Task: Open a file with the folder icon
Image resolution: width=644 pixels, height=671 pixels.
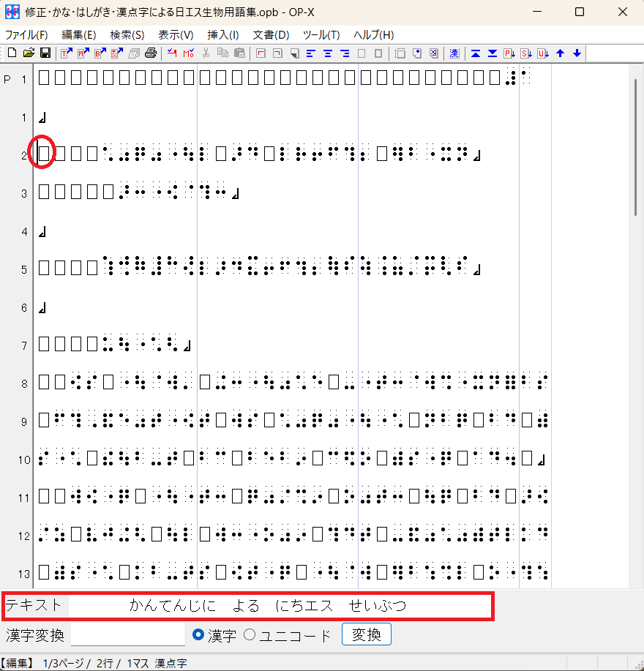Action: pyautogui.click(x=29, y=53)
